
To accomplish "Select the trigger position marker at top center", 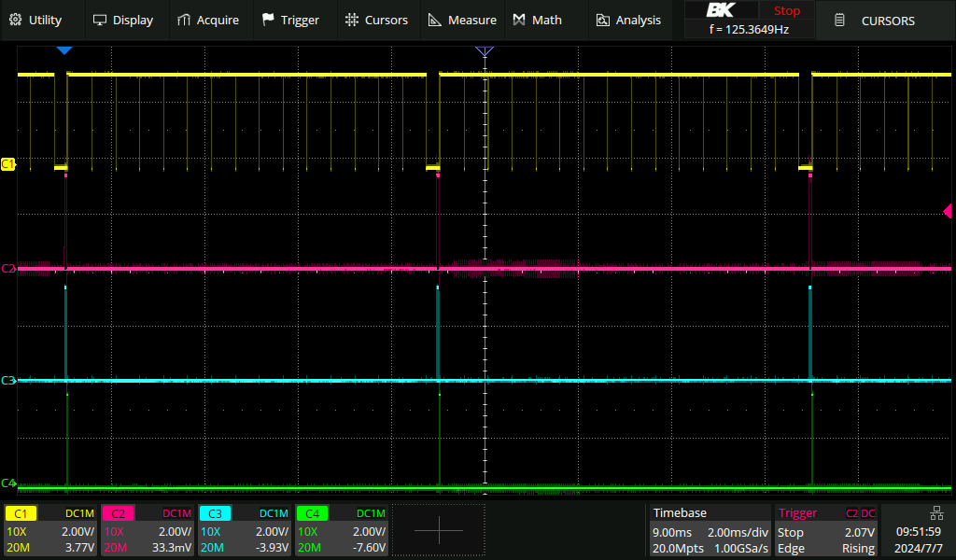I will pos(485,51).
